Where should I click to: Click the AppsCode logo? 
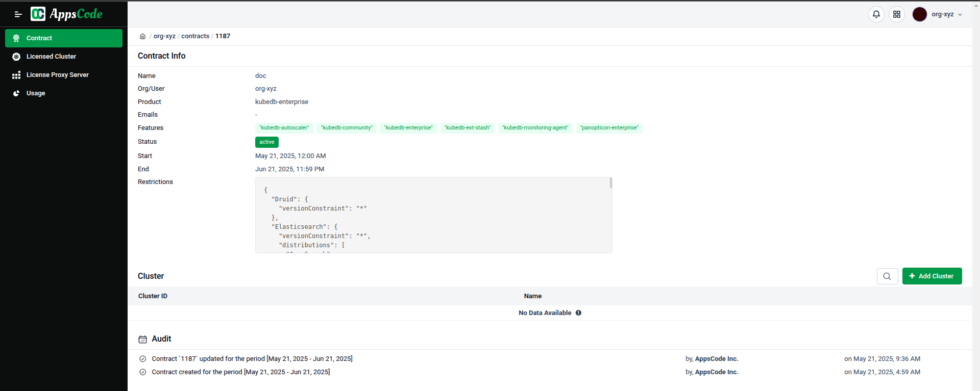coord(66,14)
